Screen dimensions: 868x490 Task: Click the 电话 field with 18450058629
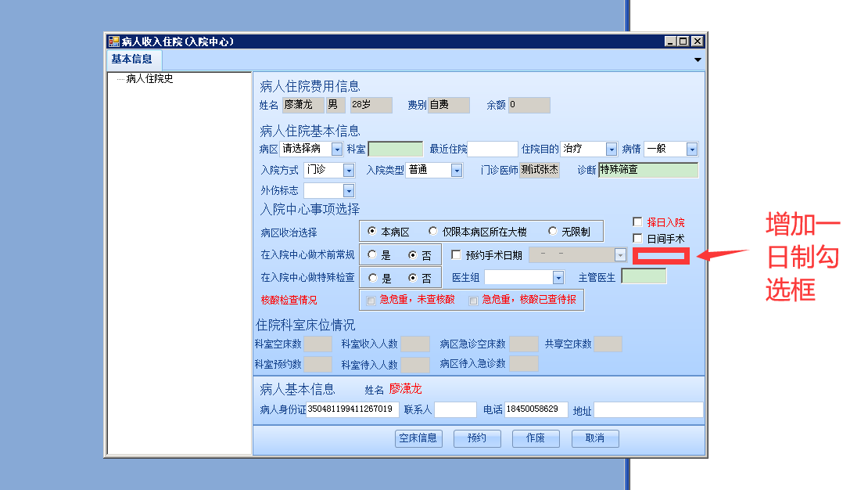(x=536, y=409)
